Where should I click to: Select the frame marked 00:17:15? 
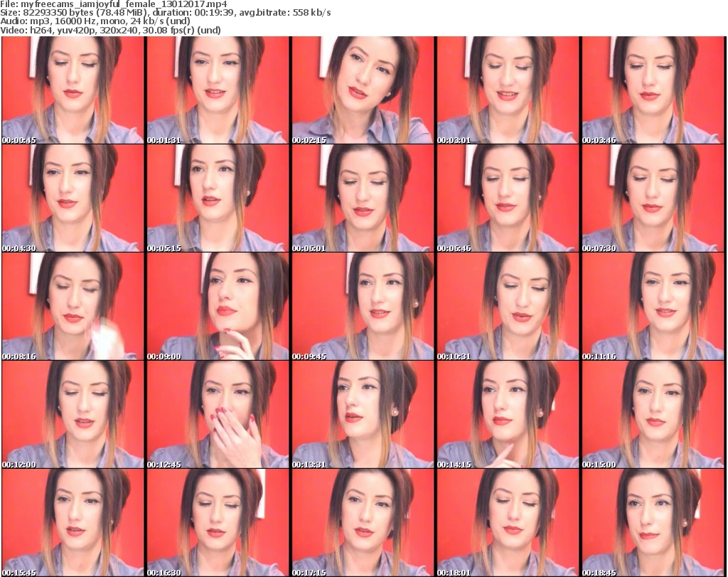tap(363, 523)
